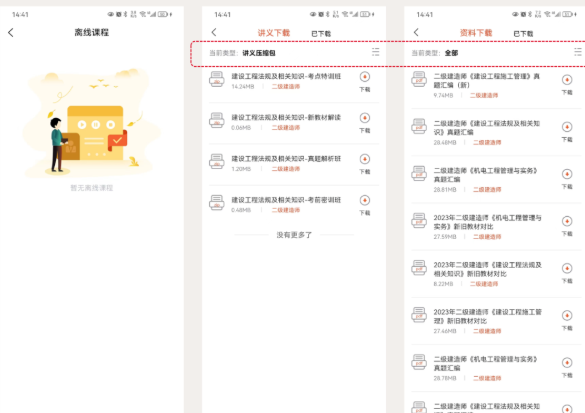Switch to 已下载 tab in 讲义下载

tap(321, 34)
